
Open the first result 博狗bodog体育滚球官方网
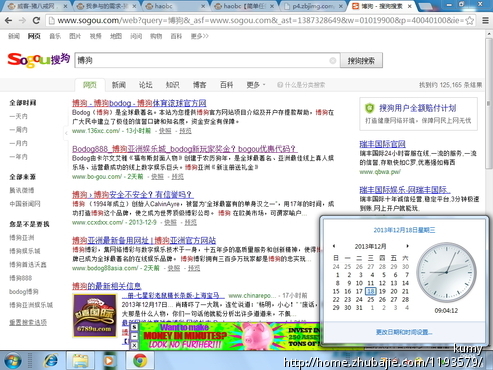click(x=139, y=103)
